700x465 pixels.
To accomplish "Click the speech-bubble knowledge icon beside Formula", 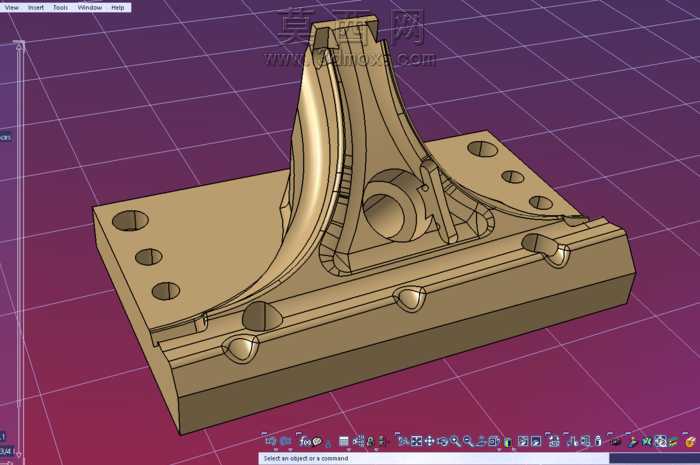I will pos(317,441).
